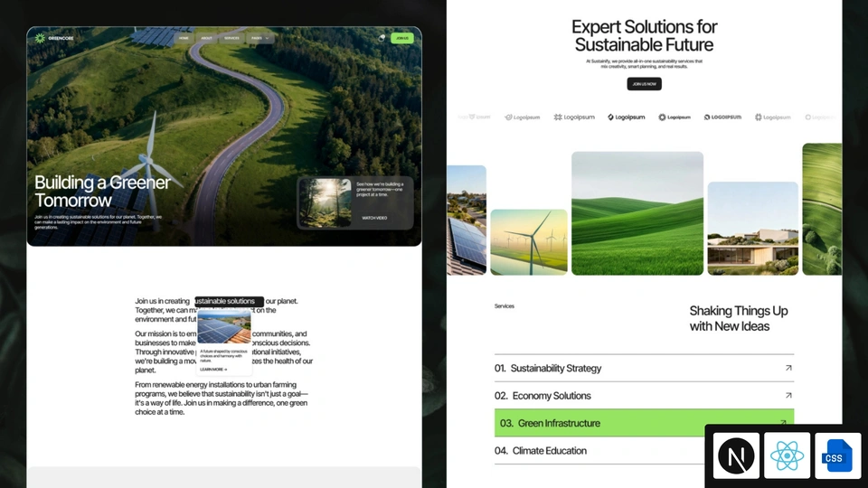Select the highlighted 03. Green Infrastructure row
868x488 pixels.
click(644, 423)
